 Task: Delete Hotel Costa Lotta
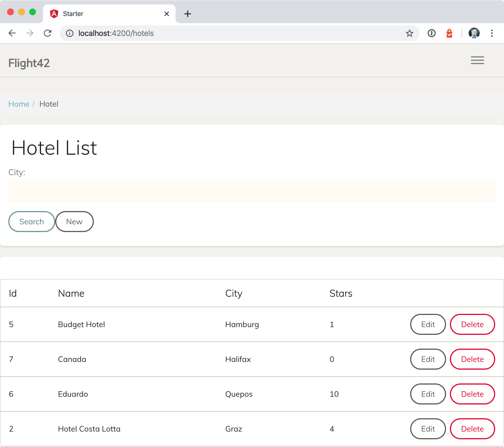point(472,429)
